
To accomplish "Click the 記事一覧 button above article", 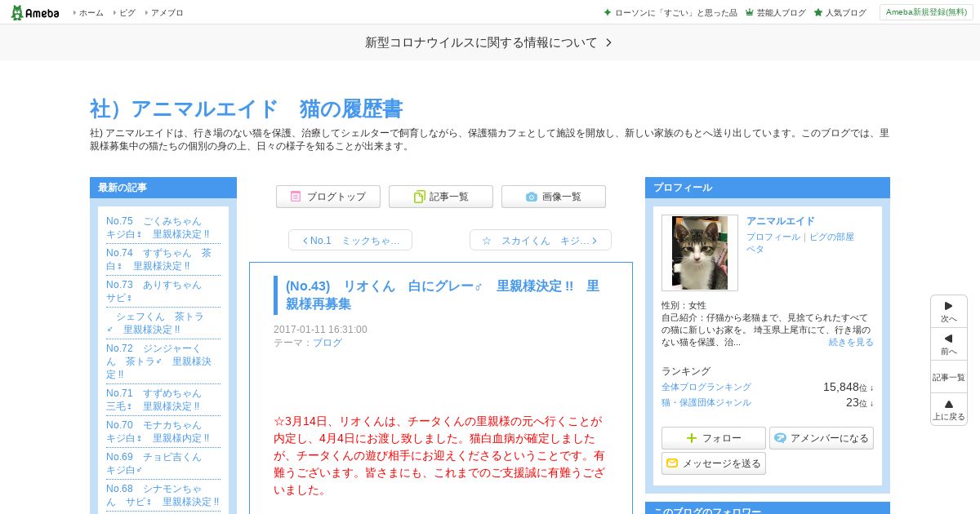I will [441, 197].
